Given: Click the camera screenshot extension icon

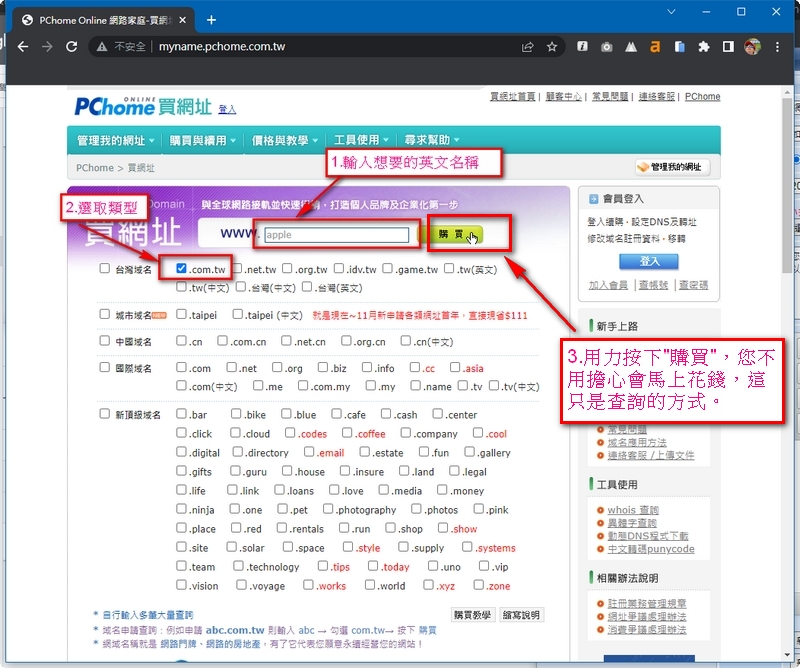Looking at the screenshot, I should pyautogui.click(x=606, y=47).
